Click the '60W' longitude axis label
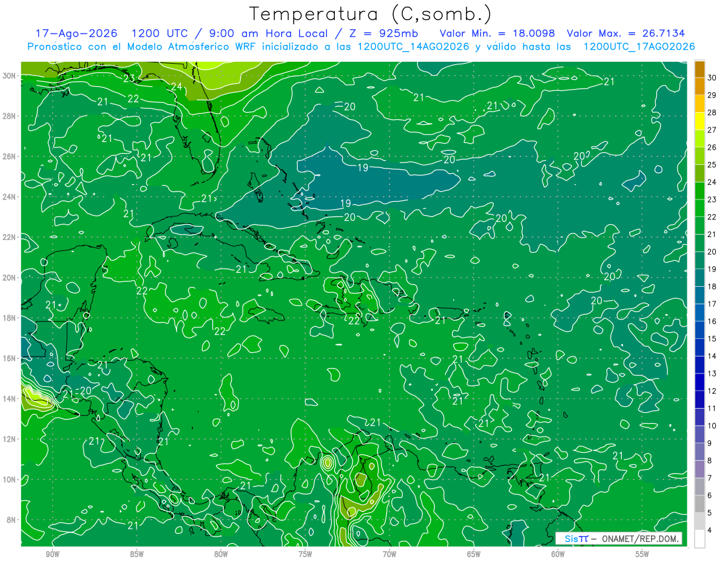This screenshot has width=728, height=562. pos(558,554)
